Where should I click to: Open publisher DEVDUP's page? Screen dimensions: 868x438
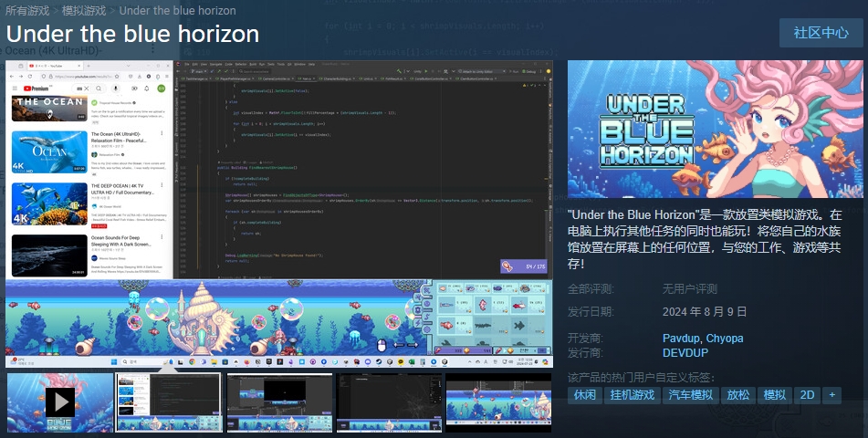[x=685, y=353]
